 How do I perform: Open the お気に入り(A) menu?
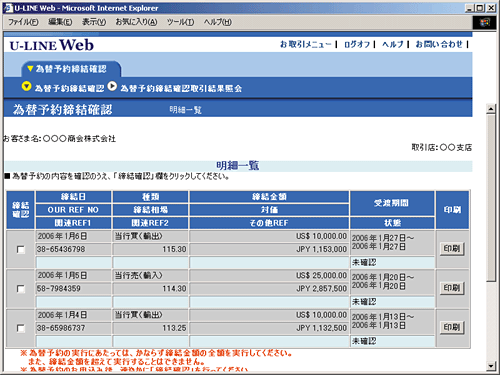[x=136, y=22]
